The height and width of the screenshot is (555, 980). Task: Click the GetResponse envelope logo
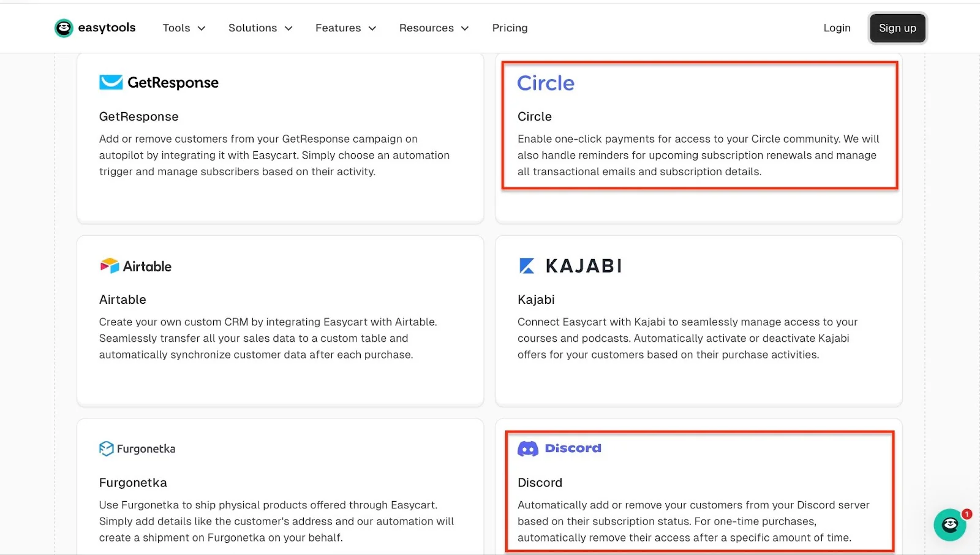pyautogui.click(x=111, y=82)
